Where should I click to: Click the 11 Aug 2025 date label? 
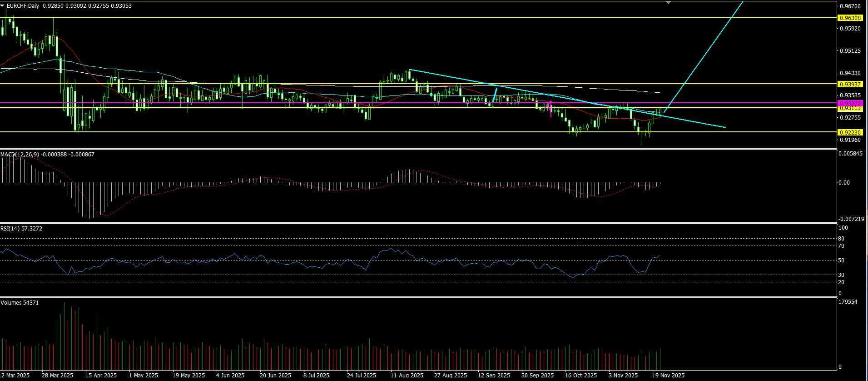(x=407, y=376)
